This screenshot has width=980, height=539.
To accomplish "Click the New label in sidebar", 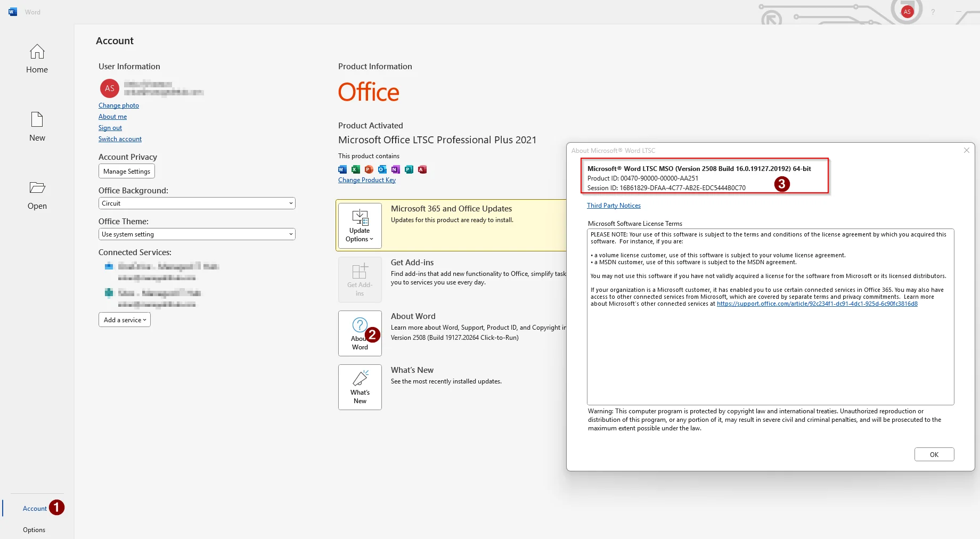I will click(37, 138).
